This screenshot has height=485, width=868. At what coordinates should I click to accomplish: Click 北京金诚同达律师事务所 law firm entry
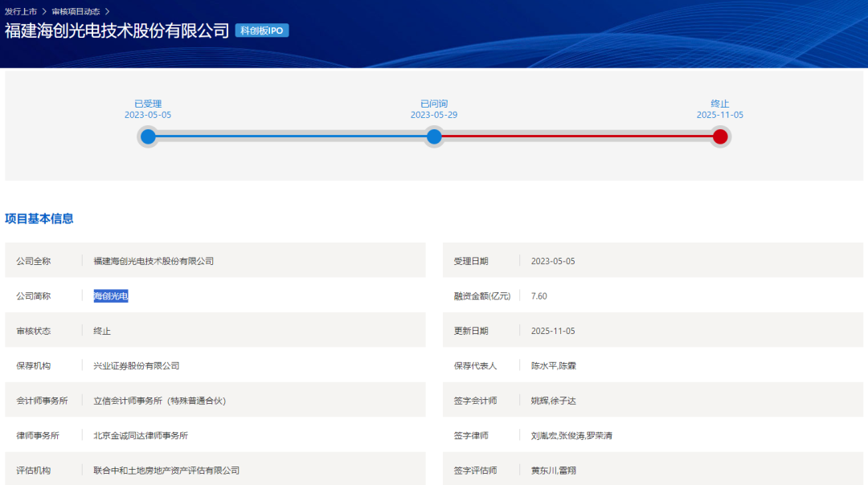coord(141,435)
